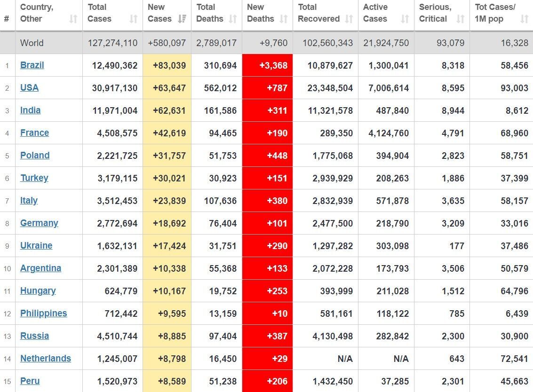
Task: Open the Philippines country link
Action: [x=43, y=313]
